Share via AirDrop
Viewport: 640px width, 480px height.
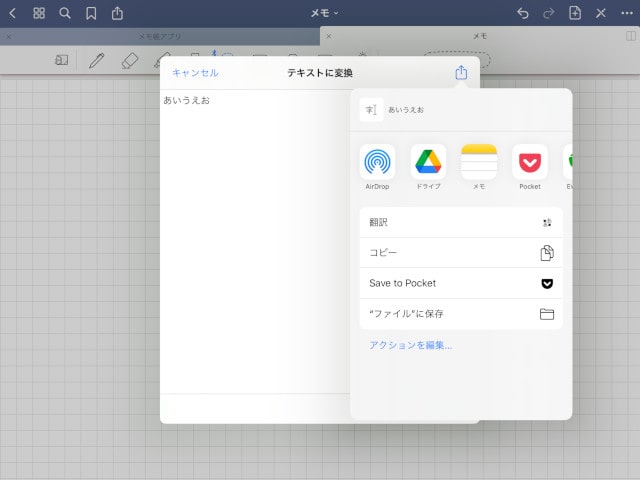coord(377,167)
